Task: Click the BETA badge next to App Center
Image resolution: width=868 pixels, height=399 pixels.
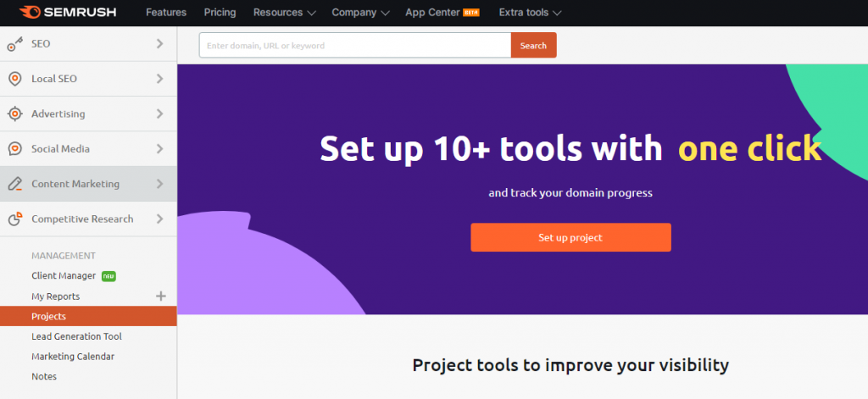Action: pos(471,12)
